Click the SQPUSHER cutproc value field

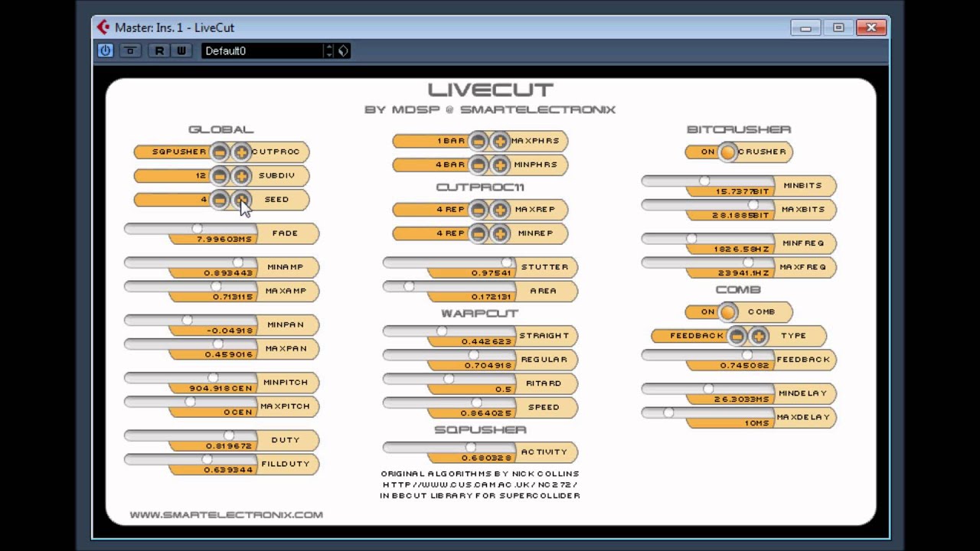click(179, 152)
